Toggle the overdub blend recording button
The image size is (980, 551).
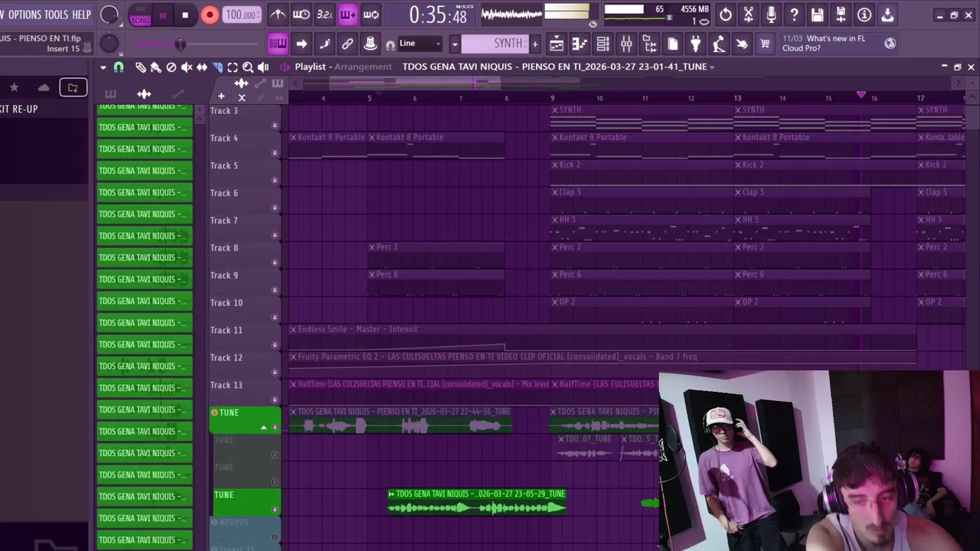(x=348, y=15)
